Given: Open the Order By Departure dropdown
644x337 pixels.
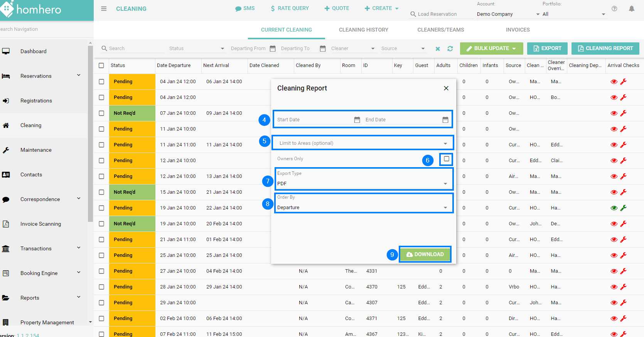Looking at the screenshot, I should click(x=362, y=207).
